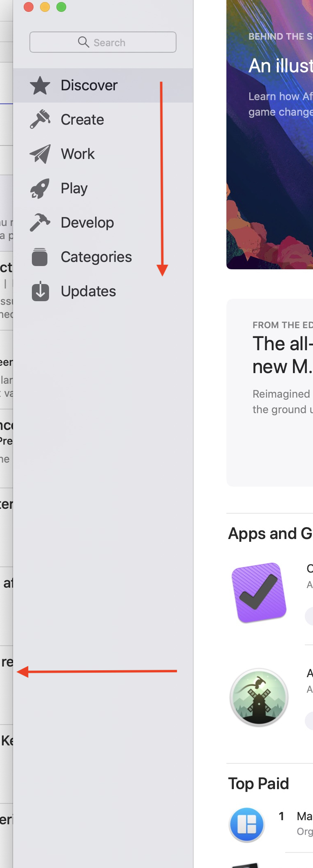Focus the Search input field
Screen dimensions: 313x868
point(103,42)
